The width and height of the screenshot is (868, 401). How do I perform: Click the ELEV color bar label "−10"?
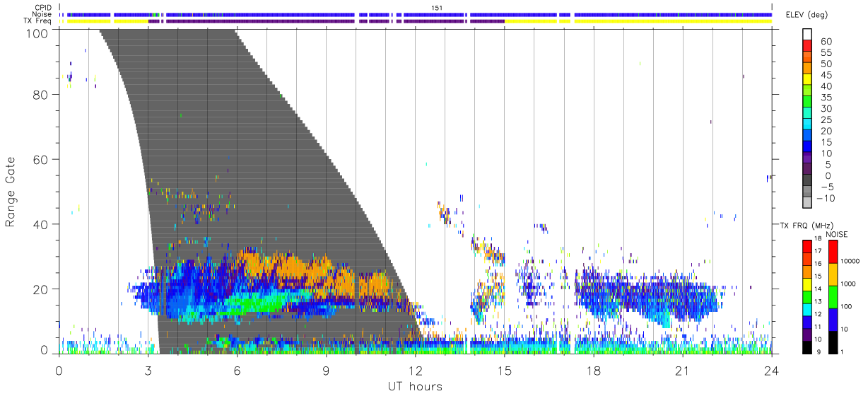coord(825,198)
